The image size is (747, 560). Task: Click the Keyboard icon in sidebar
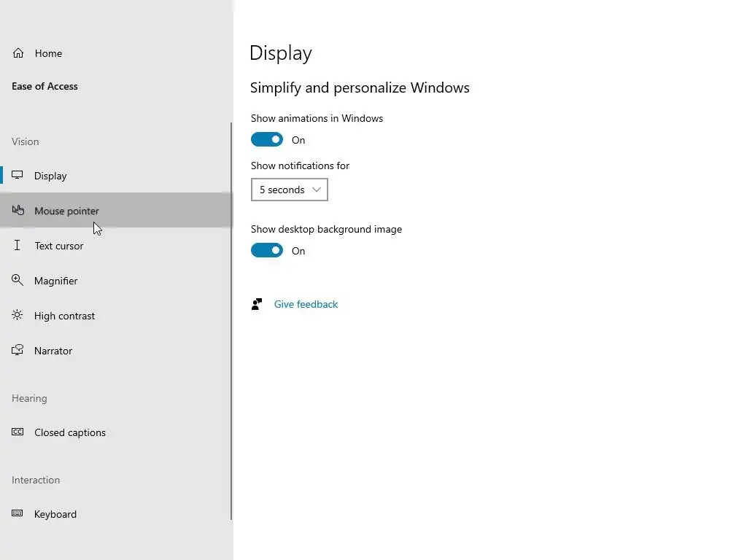coord(18,513)
